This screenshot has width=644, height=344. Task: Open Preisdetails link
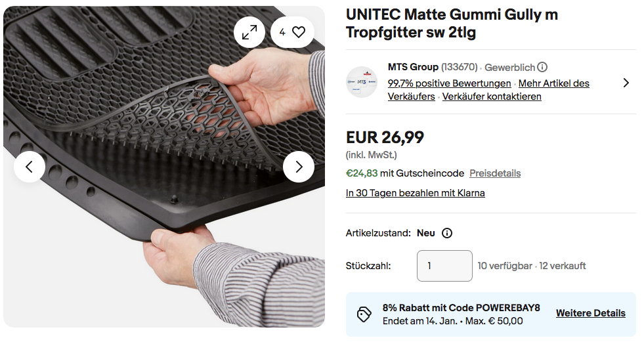495,173
